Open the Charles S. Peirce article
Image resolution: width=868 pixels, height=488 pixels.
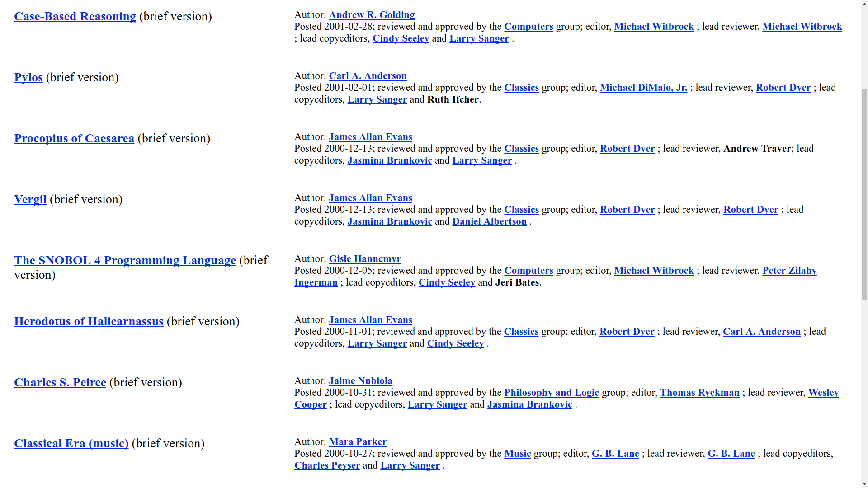pyautogui.click(x=60, y=382)
